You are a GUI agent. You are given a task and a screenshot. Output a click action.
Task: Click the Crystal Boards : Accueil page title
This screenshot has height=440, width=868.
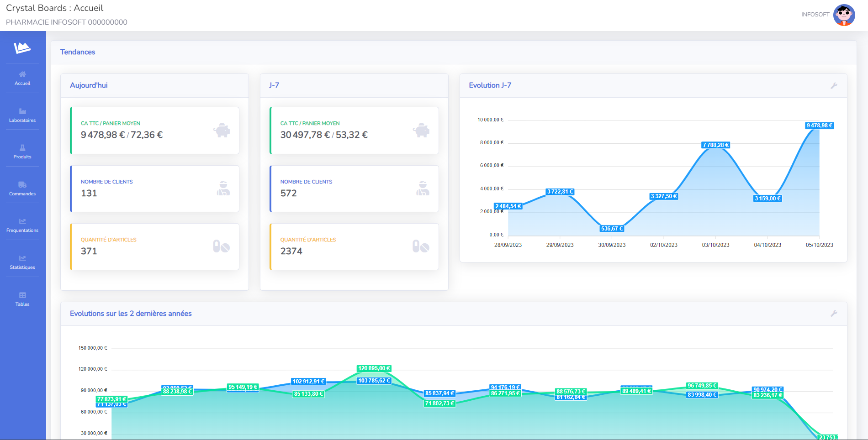coord(55,8)
